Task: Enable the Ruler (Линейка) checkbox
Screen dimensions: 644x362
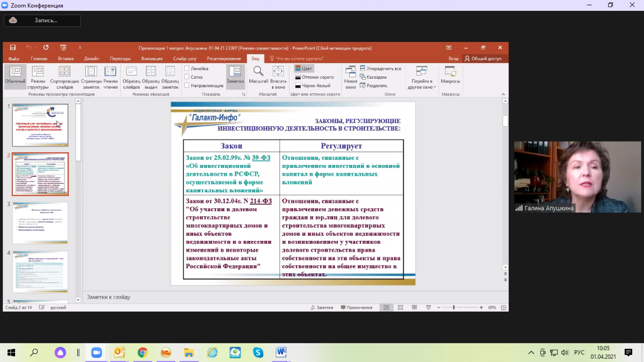Action: pos(187,68)
